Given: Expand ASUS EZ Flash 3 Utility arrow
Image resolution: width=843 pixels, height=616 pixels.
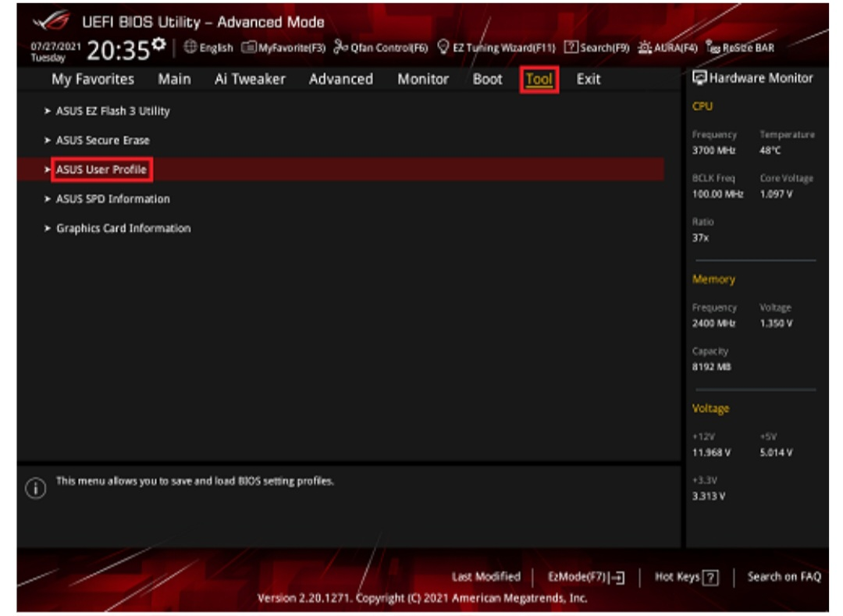Looking at the screenshot, I should tap(48, 111).
